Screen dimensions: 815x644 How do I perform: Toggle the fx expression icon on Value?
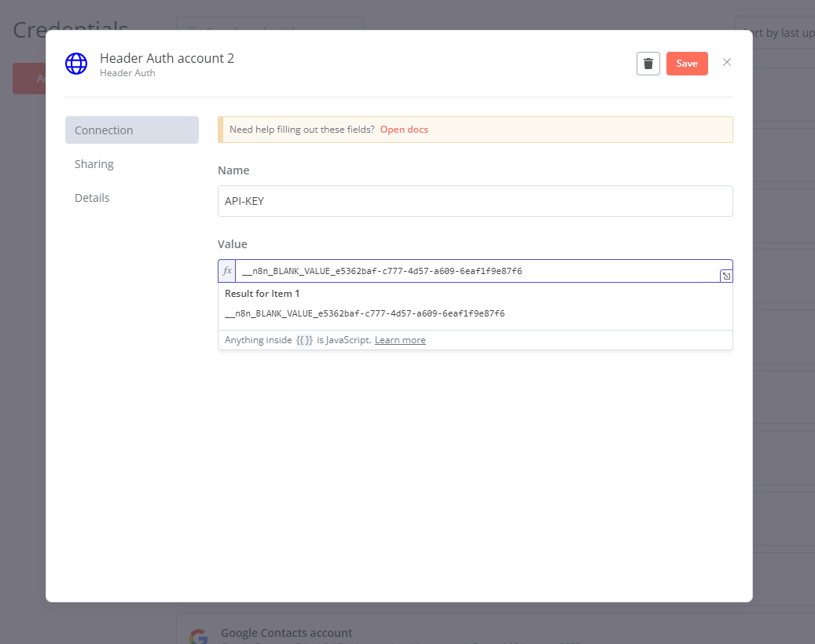pos(227,271)
